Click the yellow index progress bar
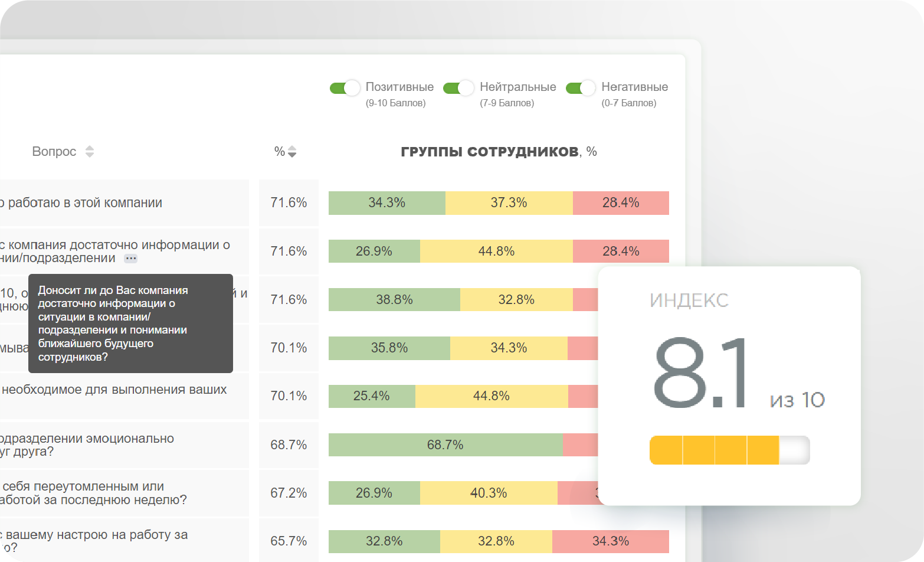Screen dimensions: 924x562 click(714, 450)
